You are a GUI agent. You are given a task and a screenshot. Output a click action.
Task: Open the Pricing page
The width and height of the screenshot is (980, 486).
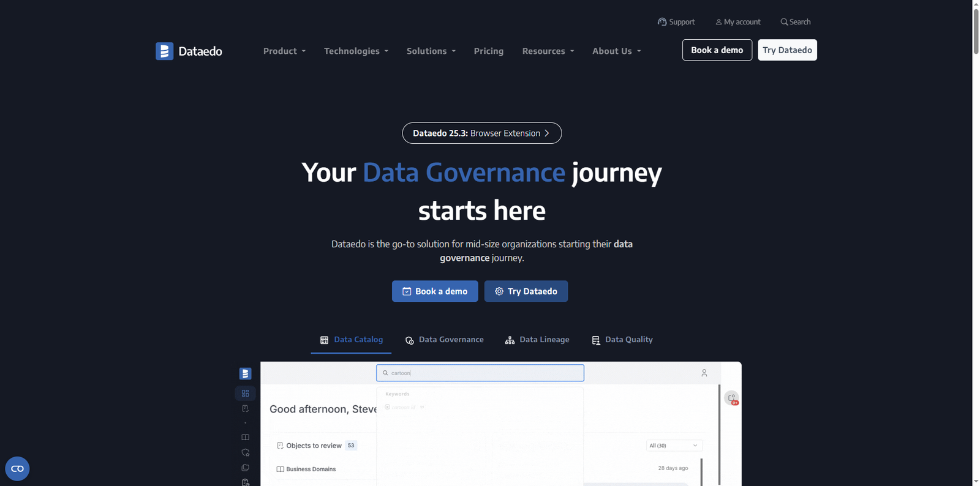489,51
